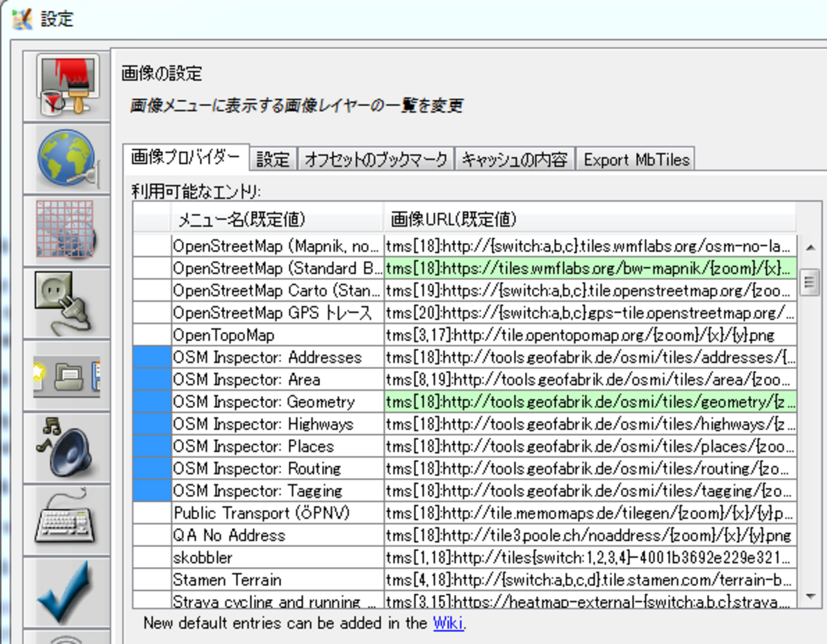Open validator settings blue checkmark icon

click(x=67, y=592)
